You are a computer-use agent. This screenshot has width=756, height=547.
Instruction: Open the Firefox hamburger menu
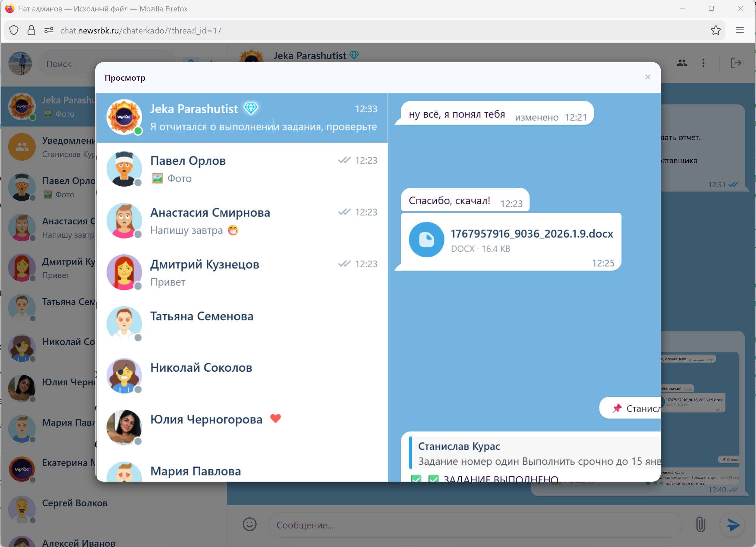(x=739, y=30)
